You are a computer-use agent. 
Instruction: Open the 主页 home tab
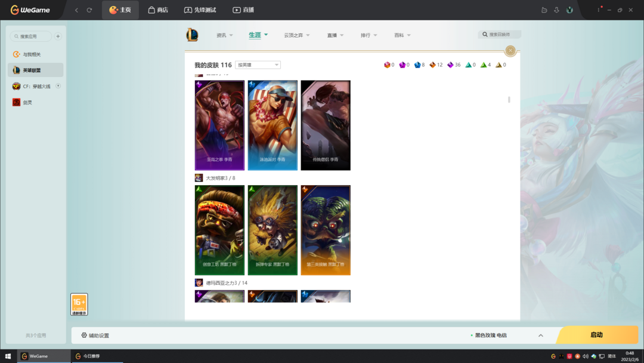[x=120, y=10]
